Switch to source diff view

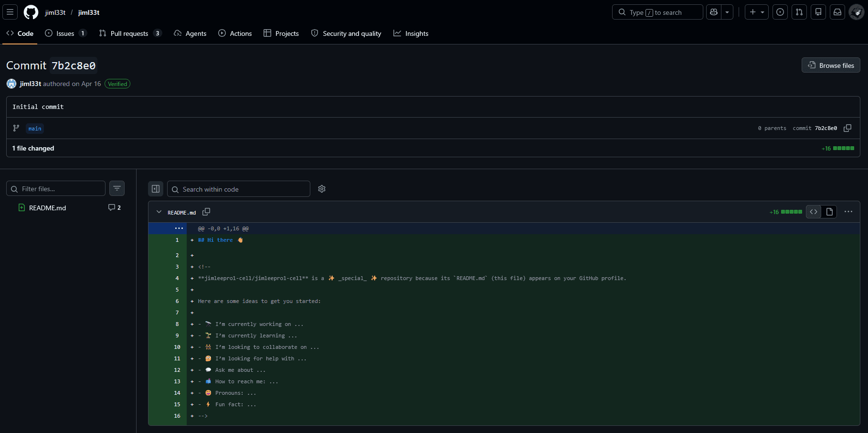[x=814, y=212]
